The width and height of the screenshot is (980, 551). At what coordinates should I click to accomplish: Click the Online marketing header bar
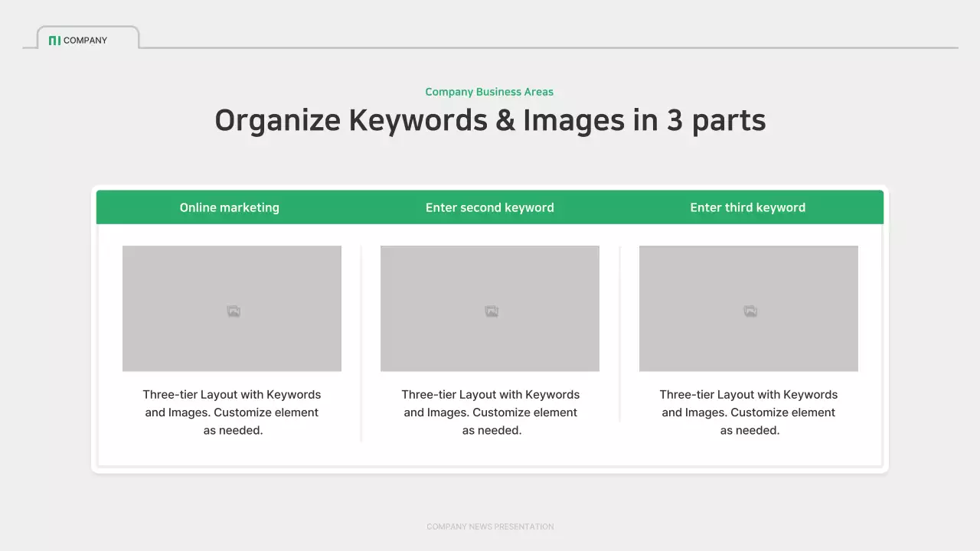230,207
